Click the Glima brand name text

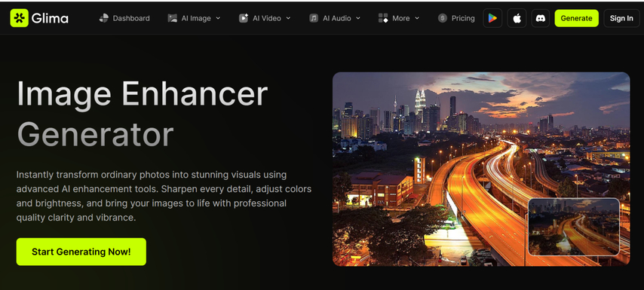50,18
